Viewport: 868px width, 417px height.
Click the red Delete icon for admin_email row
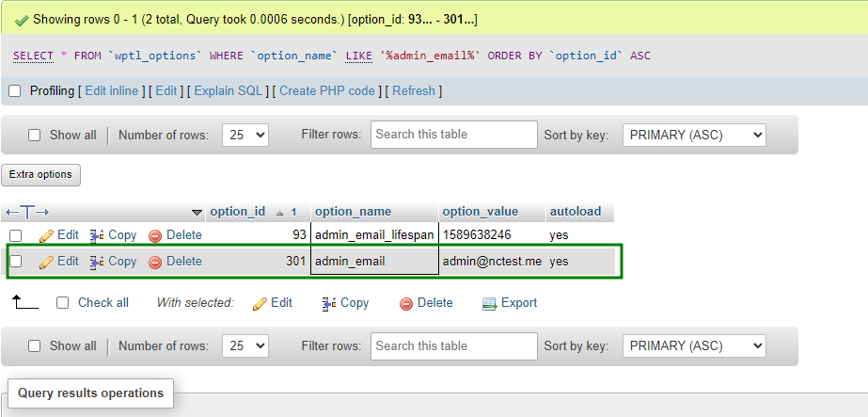pos(155,263)
